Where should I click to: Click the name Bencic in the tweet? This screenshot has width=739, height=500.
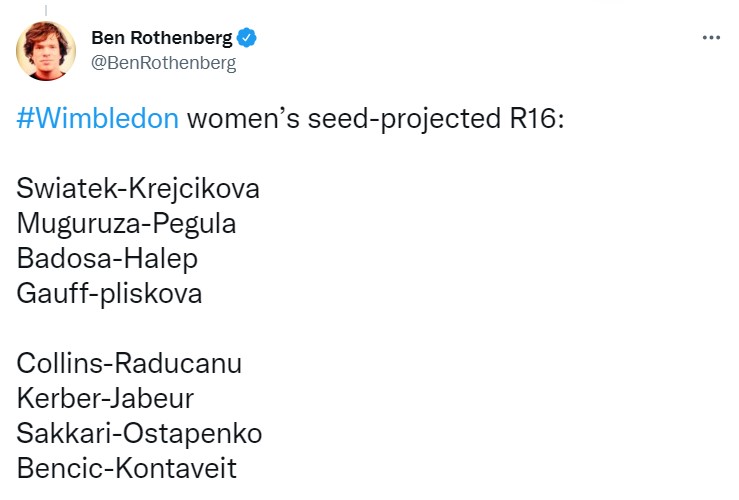[54, 468]
